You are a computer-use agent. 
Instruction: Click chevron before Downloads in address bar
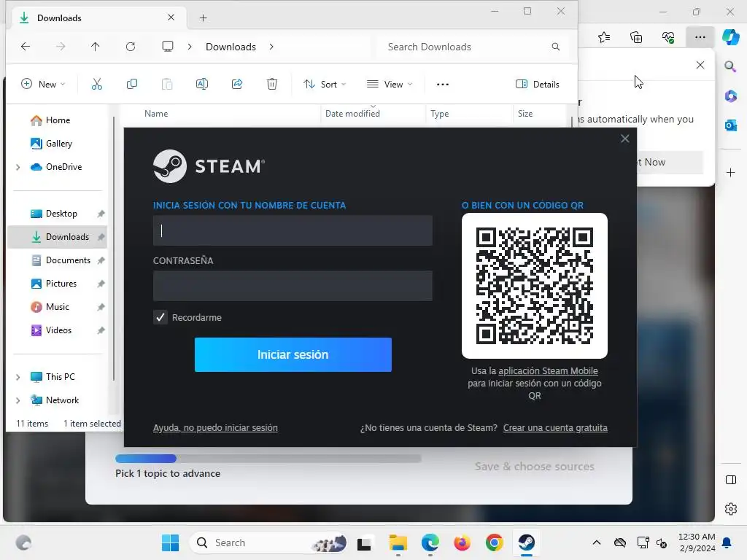190,47
